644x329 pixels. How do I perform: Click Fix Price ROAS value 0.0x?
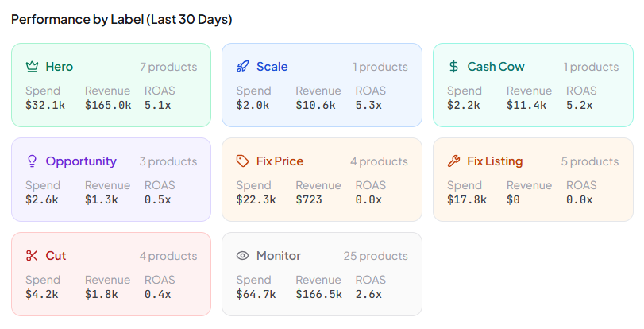(x=368, y=199)
